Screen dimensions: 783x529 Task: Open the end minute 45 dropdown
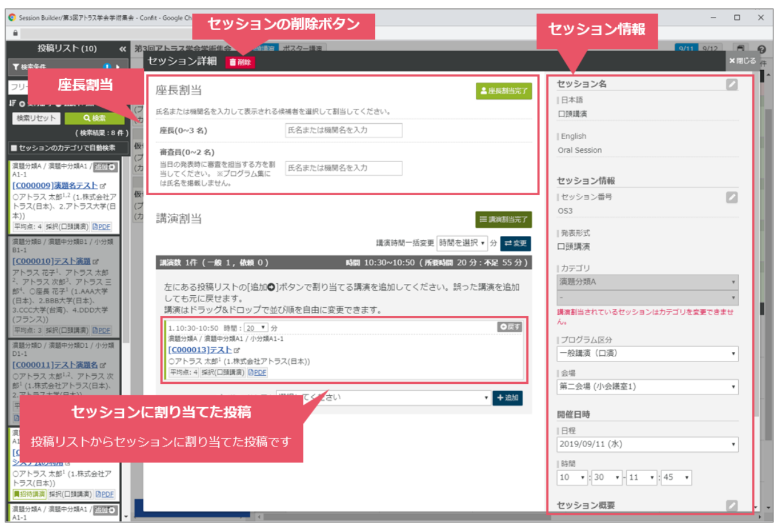(677, 478)
